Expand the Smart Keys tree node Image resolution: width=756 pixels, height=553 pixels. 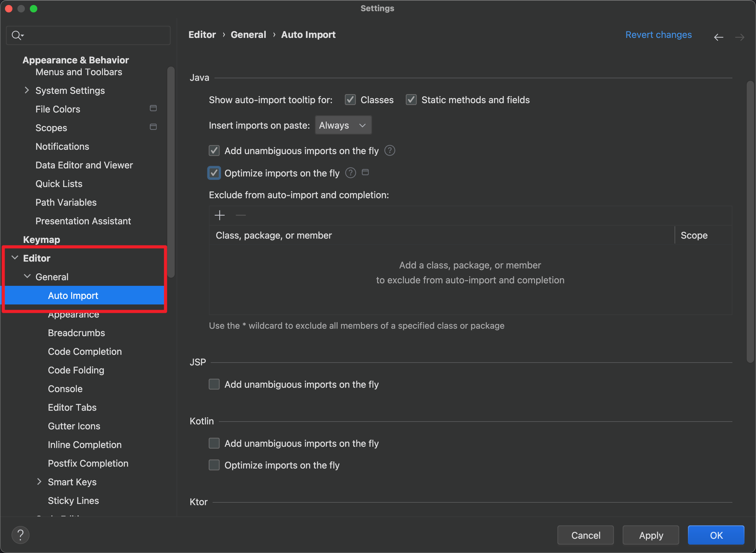click(x=39, y=482)
